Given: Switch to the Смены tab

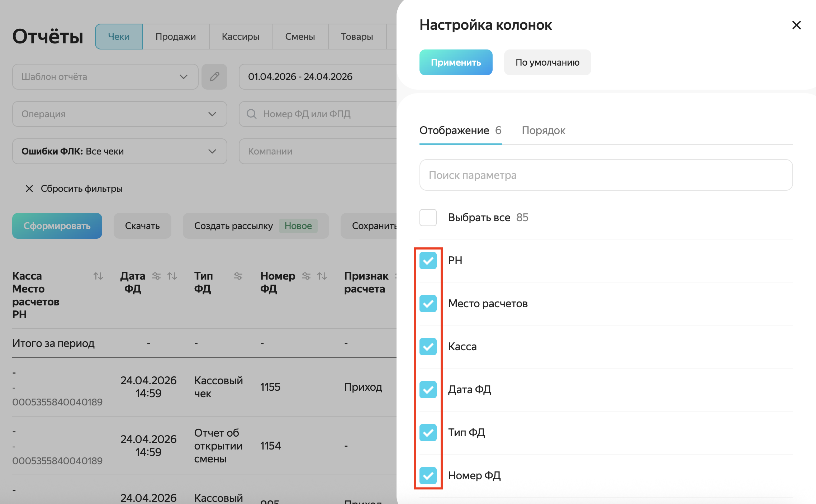Looking at the screenshot, I should tap(300, 37).
